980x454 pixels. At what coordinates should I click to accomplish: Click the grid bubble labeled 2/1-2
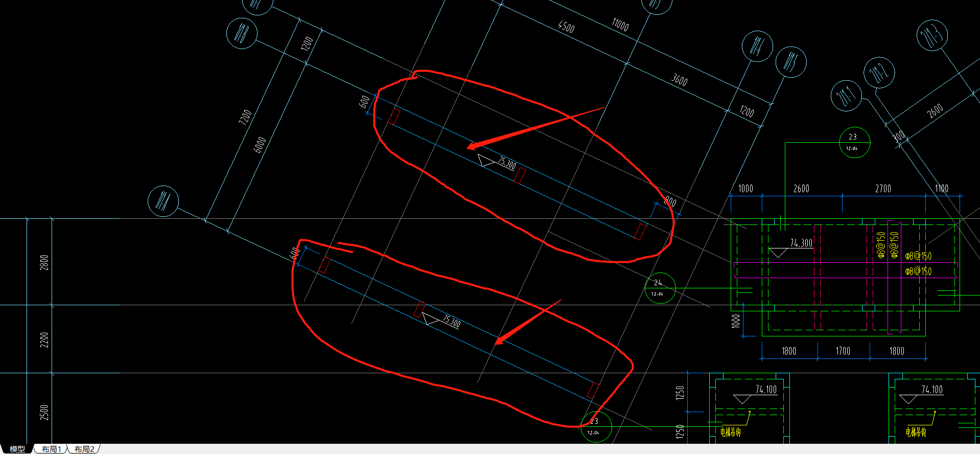point(879,73)
